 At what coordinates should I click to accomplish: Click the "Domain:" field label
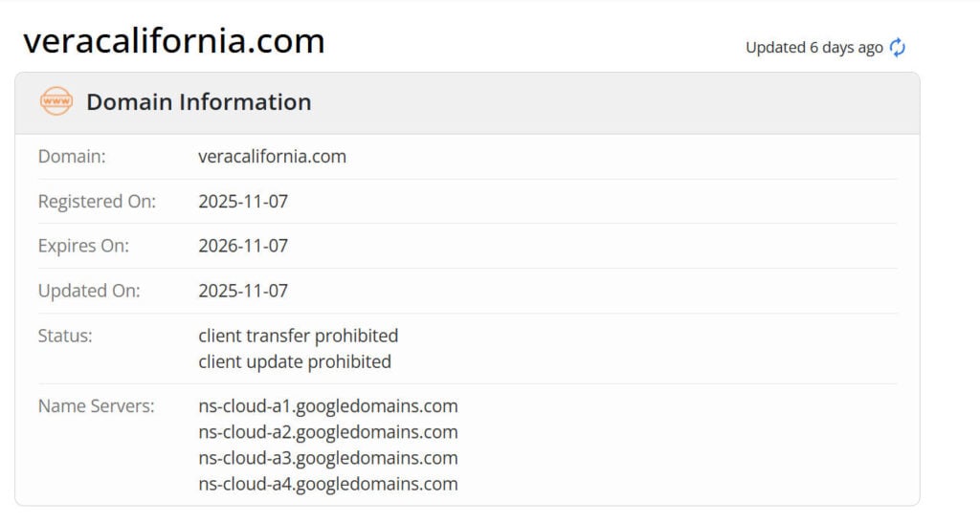click(72, 156)
